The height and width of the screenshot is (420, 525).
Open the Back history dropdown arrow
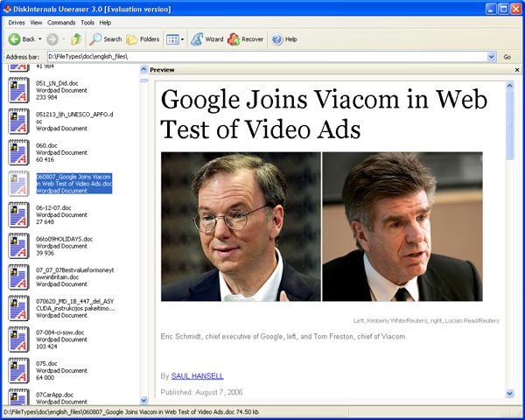coord(40,39)
